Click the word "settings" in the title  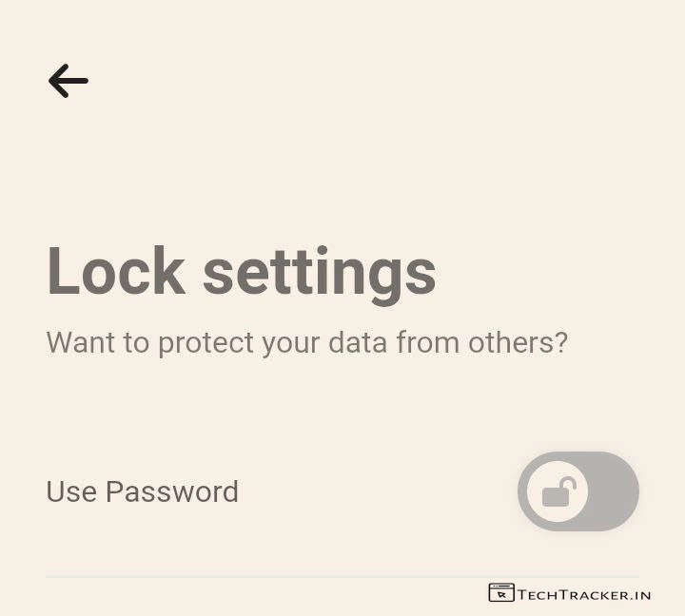[319, 274]
